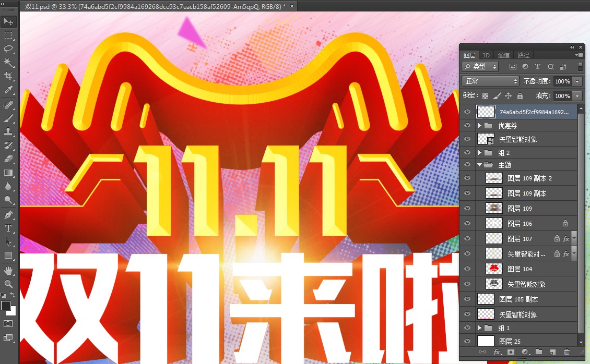
Task: Expand the 组 2 group
Action: (x=480, y=152)
